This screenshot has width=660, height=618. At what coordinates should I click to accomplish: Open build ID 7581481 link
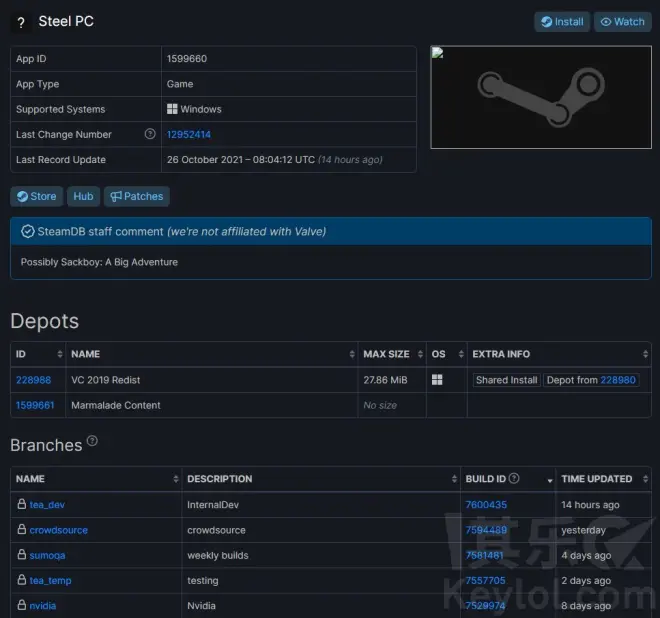484,555
